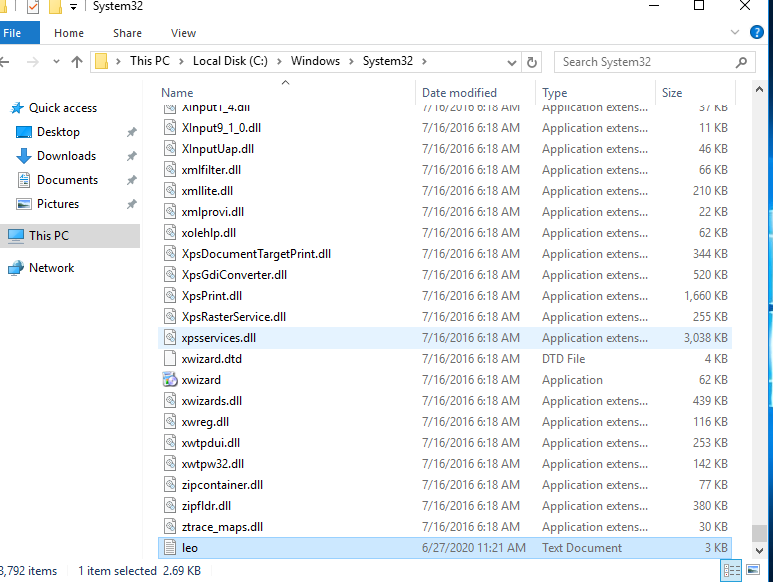Open Pictures in Quick access
Image resolution: width=773 pixels, height=582 pixels.
pyautogui.click(x=58, y=204)
